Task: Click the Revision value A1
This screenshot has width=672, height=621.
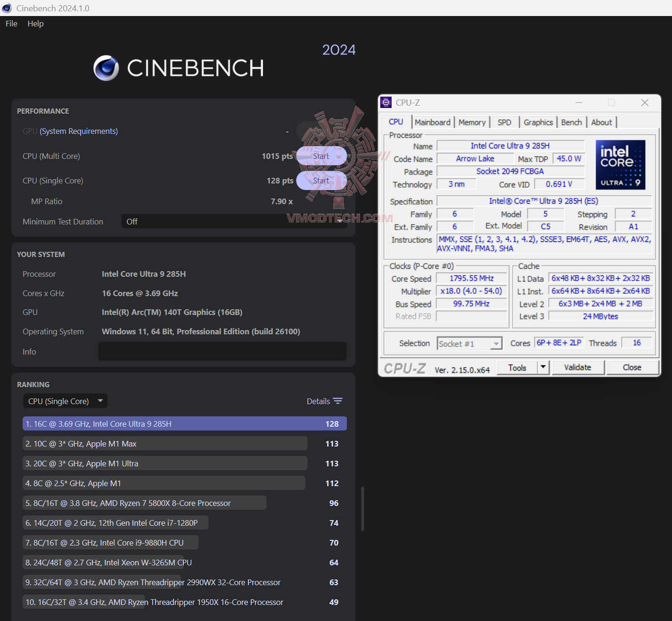Action: coord(633,227)
